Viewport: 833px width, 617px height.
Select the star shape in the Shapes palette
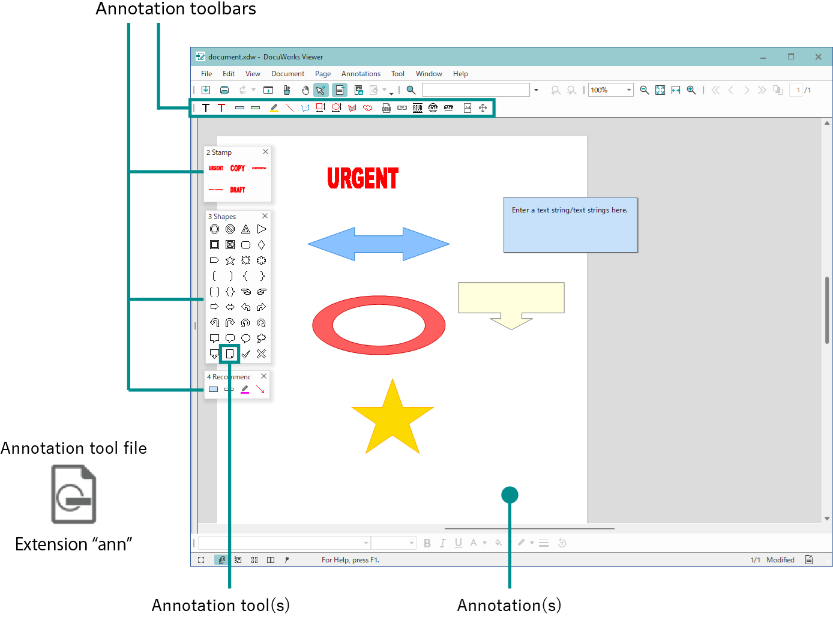(229, 260)
